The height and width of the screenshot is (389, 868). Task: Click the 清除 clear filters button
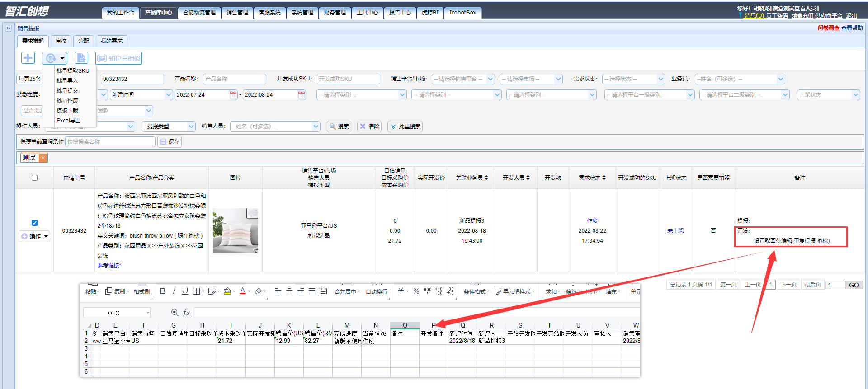click(x=369, y=127)
